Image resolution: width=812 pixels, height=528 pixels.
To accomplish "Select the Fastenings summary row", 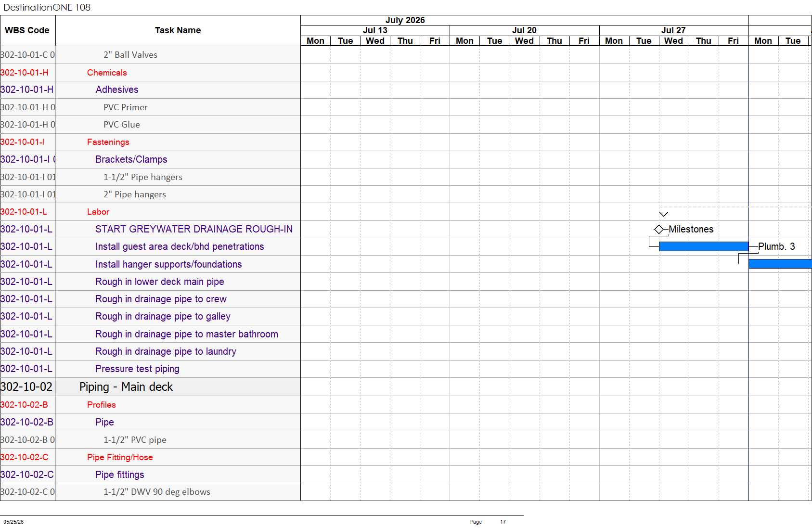I will (150, 142).
